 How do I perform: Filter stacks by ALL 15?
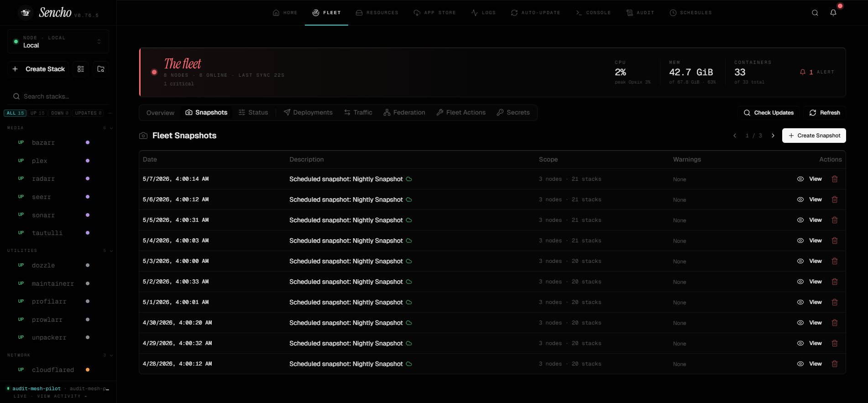pos(15,113)
